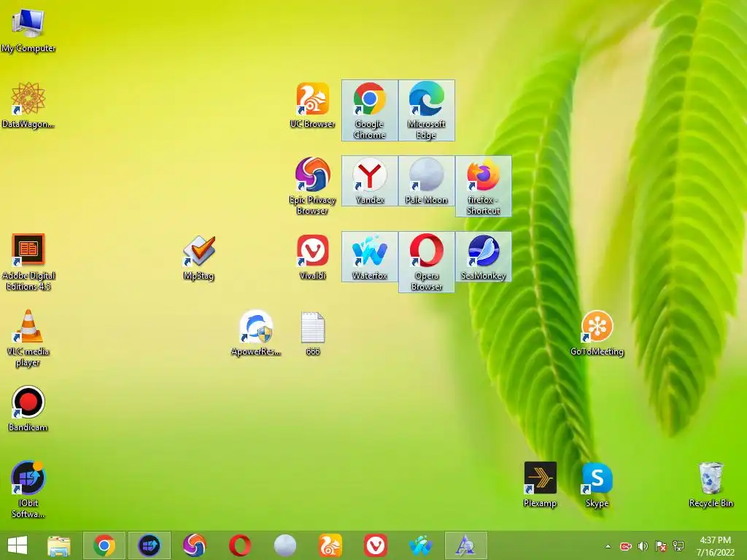Image resolution: width=747 pixels, height=560 pixels.
Task: Launch UC Browser from the taskbar
Action: 330,545
